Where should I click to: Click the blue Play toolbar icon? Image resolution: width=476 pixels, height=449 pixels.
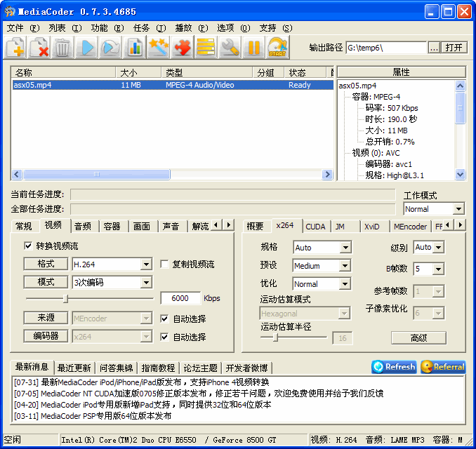[x=87, y=47]
